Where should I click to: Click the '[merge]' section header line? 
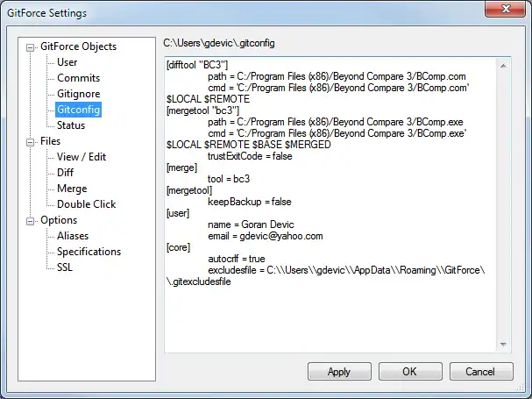click(181, 167)
